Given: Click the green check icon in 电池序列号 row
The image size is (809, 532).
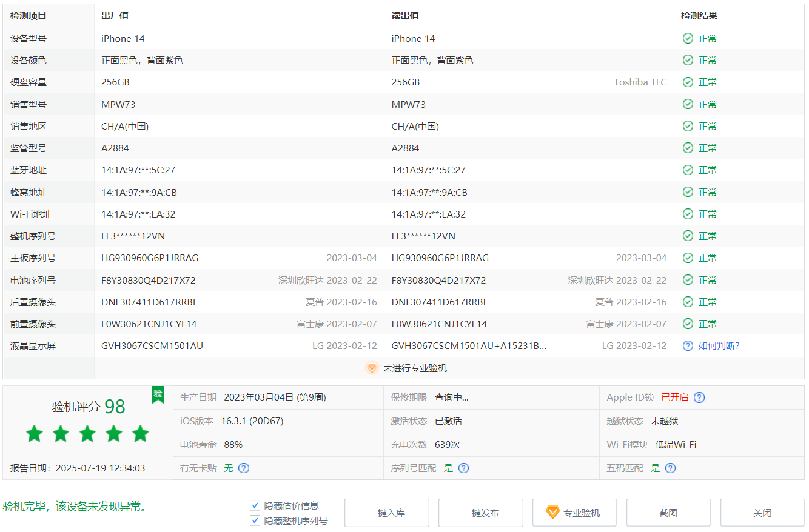Looking at the screenshot, I should coord(688,280).
